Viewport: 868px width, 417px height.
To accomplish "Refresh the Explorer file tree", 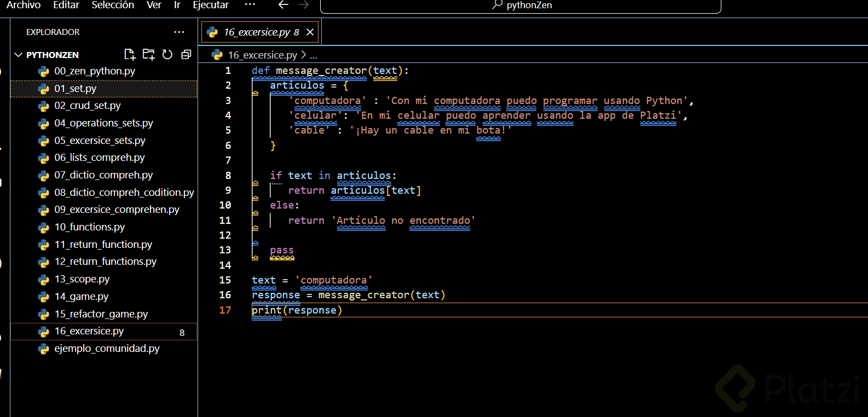I will (x=167, y=54).
